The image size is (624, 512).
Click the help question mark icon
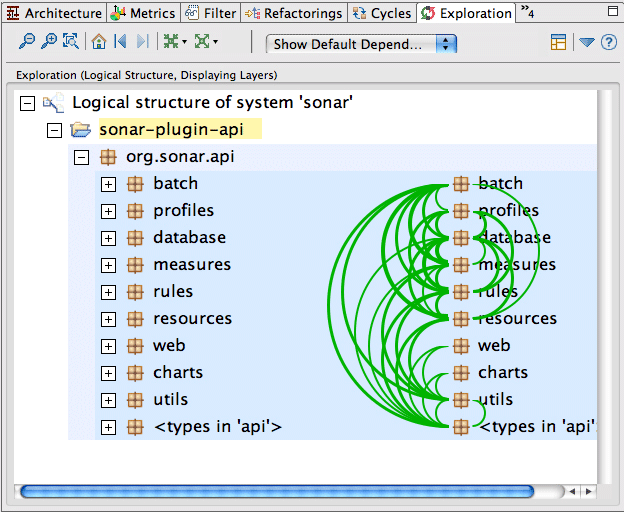click(608, 43)
